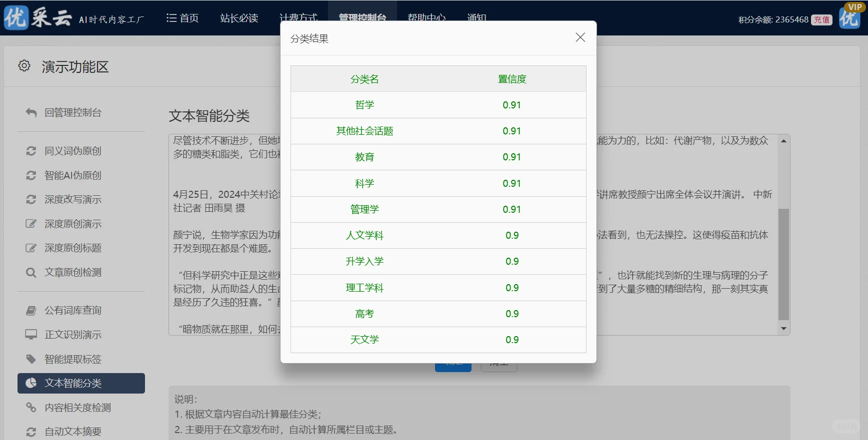The width and height of the screenshot is (868, 440).
Task: Click the 内容相关度检测 link icon
Action: click(31, 408)
